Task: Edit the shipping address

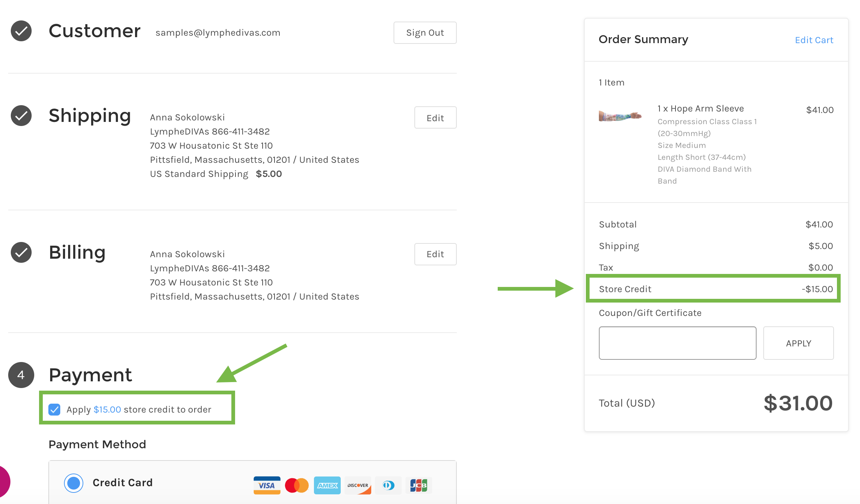Action: [x=435, y=118]
